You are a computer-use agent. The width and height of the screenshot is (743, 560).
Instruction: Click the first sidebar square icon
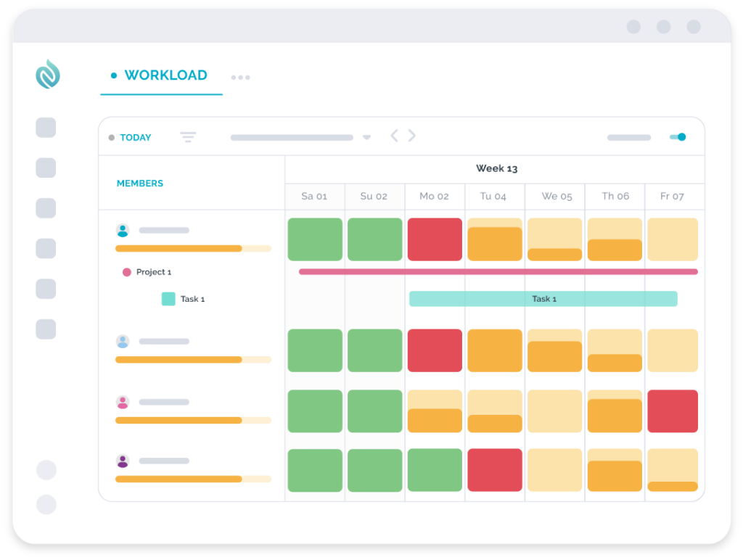pos(46,128)
